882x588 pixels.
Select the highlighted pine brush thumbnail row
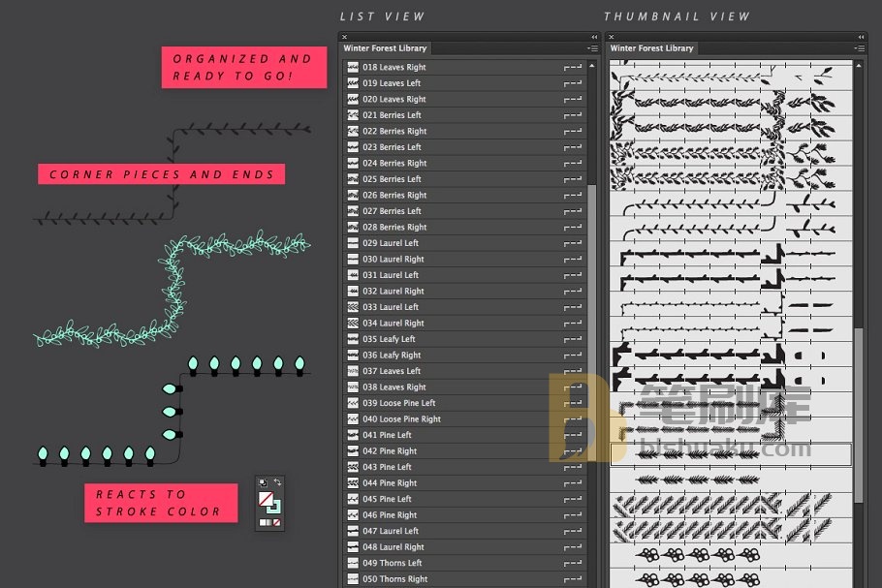731,454
